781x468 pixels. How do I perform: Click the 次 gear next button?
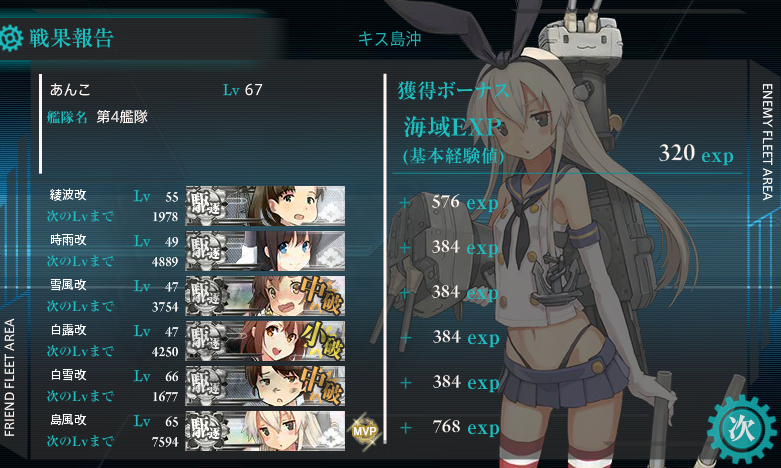(x=743, y=429)
